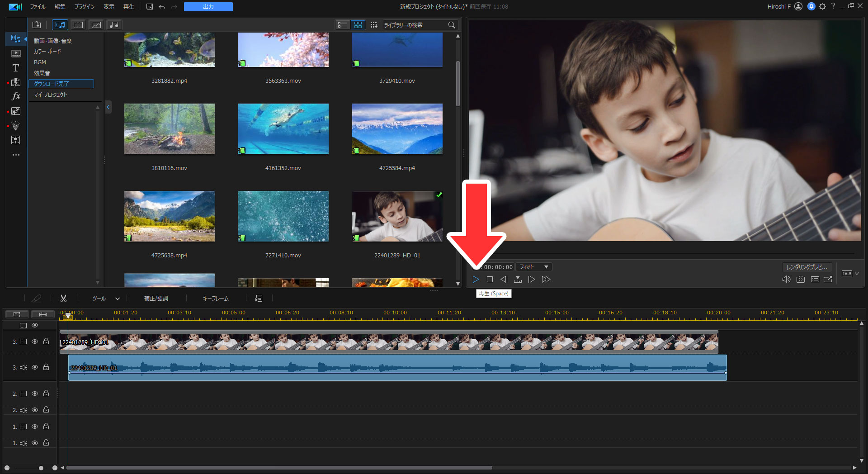Open preferences with the gear icon
The width and height of the screenshot is (868, 474).
[x=822, y=6]
